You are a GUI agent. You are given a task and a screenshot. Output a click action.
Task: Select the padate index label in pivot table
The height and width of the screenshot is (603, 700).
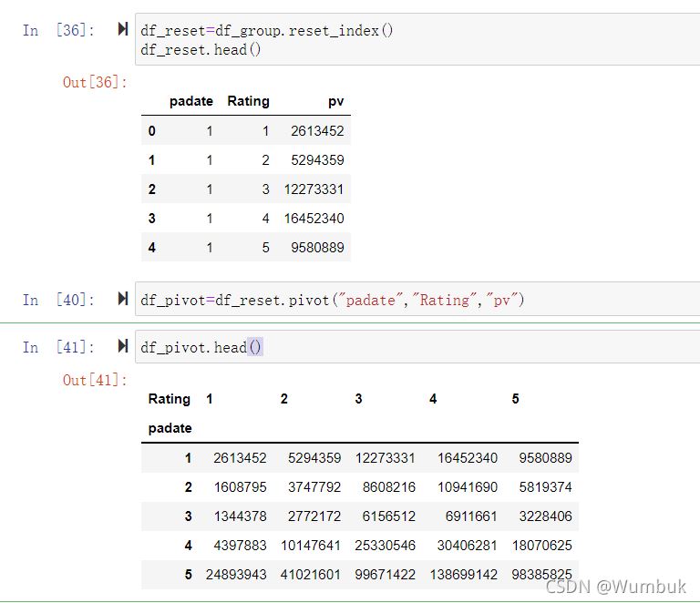click(x=170, y=428)
